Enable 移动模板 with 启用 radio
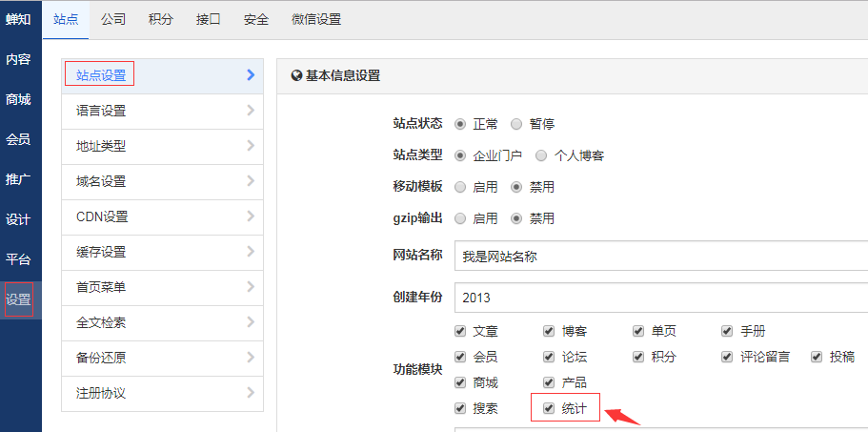This screenshot has height=432, width=868. coord(460,187)
